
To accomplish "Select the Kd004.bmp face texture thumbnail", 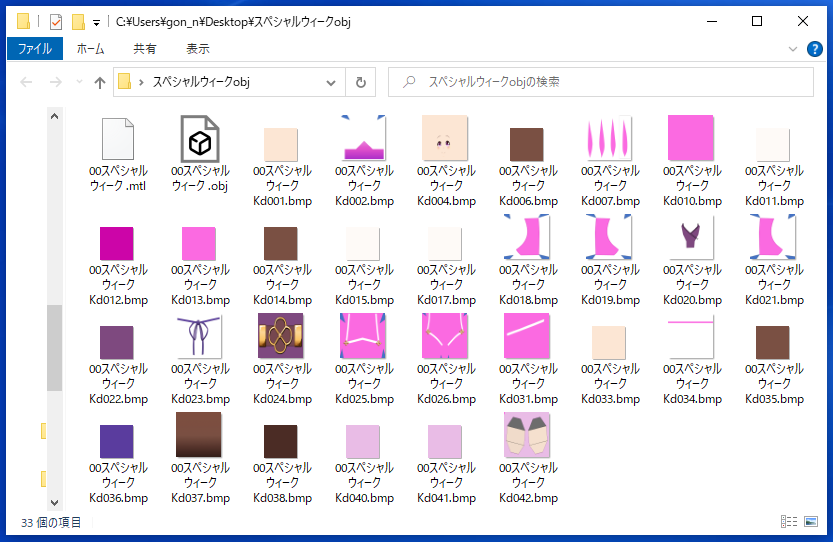I will pos(445,138).
